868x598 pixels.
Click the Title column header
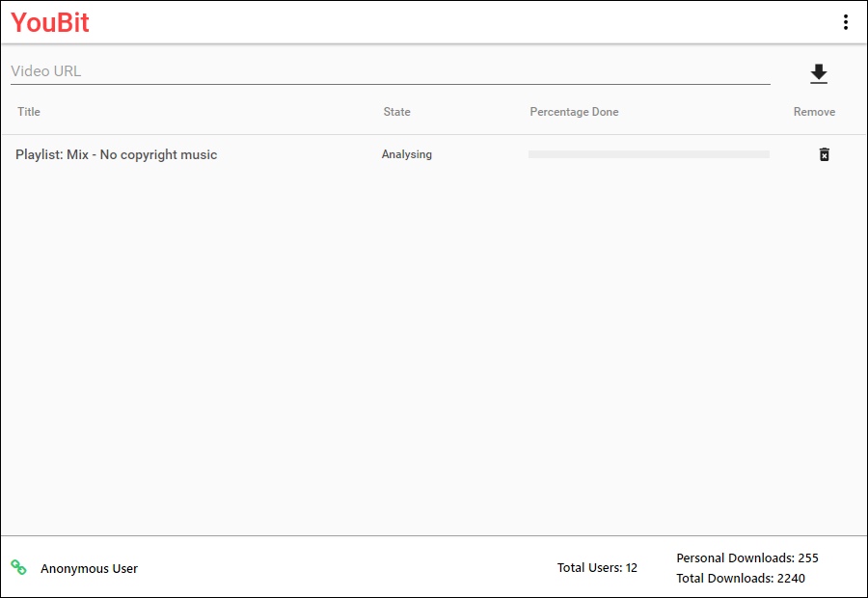[x=29, y=112]
